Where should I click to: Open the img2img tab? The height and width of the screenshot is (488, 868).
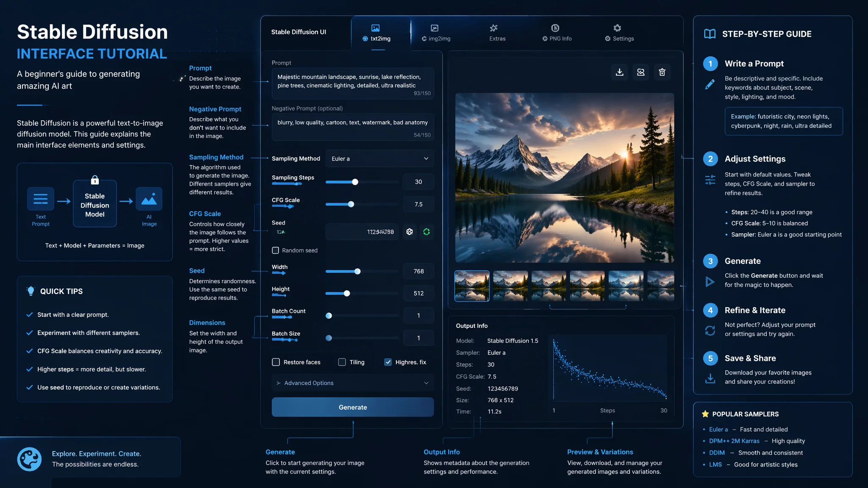(436, 34)
